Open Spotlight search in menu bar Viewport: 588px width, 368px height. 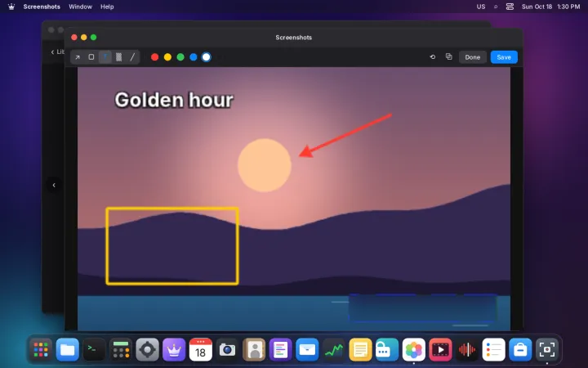[x=496, y=7]
